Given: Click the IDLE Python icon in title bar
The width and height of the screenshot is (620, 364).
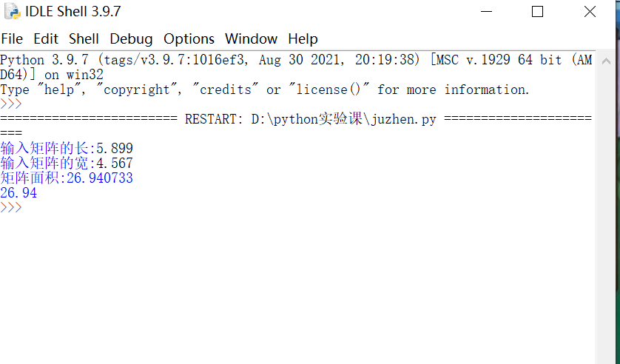Looking at the screenshot, I should (12, 11).
